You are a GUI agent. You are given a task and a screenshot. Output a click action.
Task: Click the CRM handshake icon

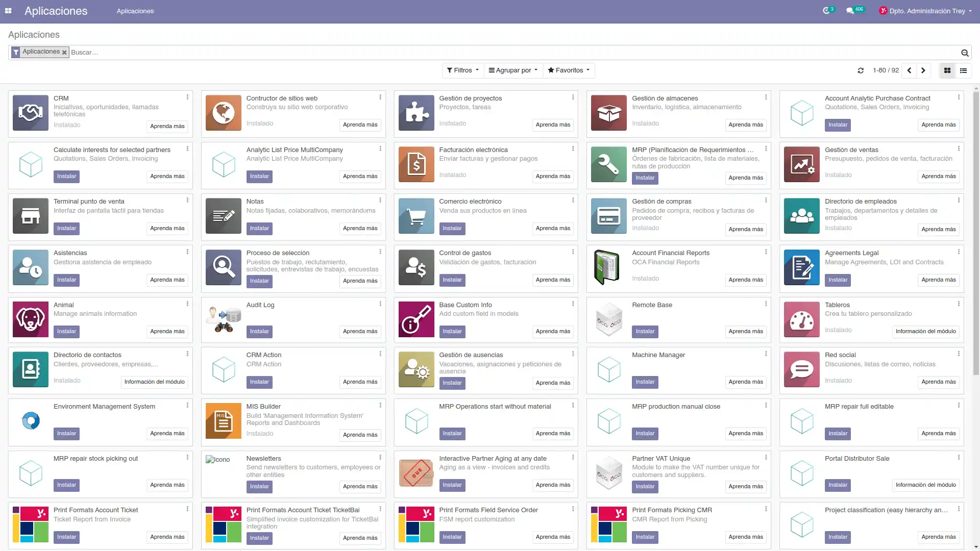click(31, 113)
